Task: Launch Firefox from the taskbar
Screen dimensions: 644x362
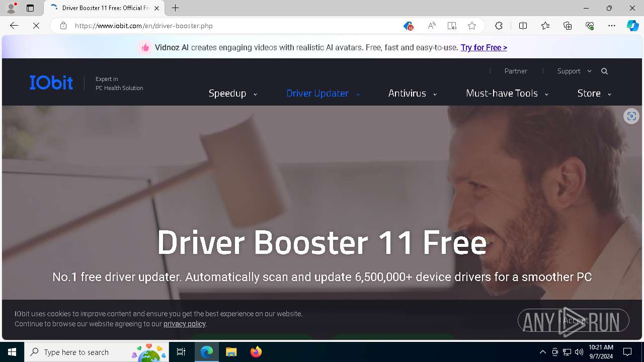Action: click(x=256, y=352)
